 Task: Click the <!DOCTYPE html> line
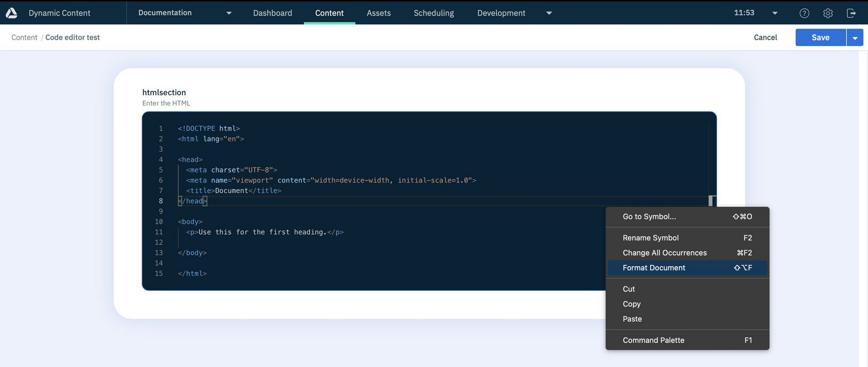point(209,128)
